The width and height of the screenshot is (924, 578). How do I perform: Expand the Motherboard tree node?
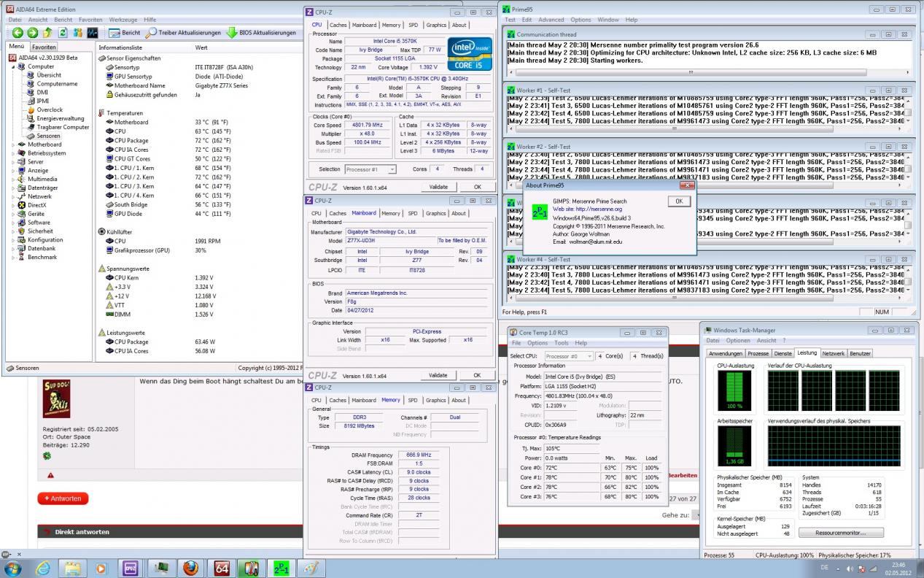(13, 144)
